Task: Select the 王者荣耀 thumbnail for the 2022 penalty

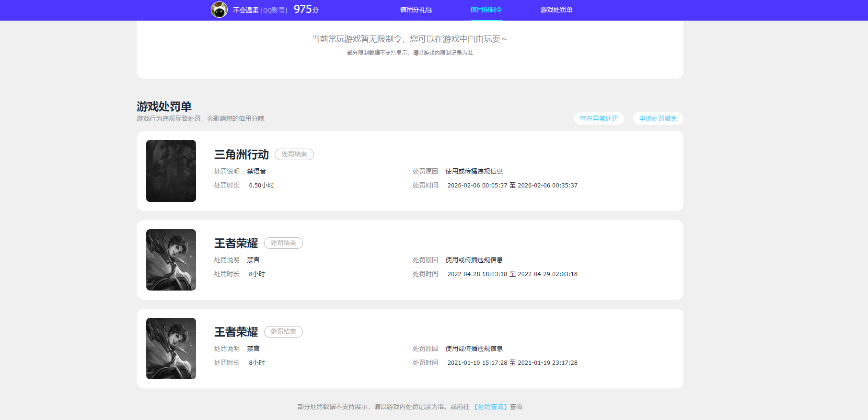Action: [171, 260]
